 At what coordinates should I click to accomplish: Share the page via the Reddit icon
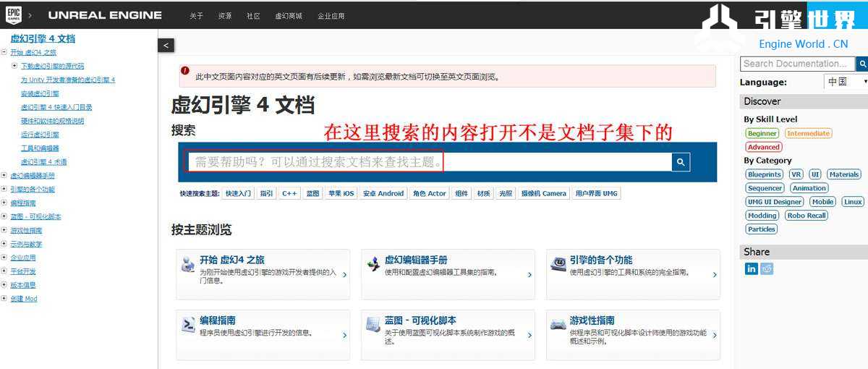767,268
